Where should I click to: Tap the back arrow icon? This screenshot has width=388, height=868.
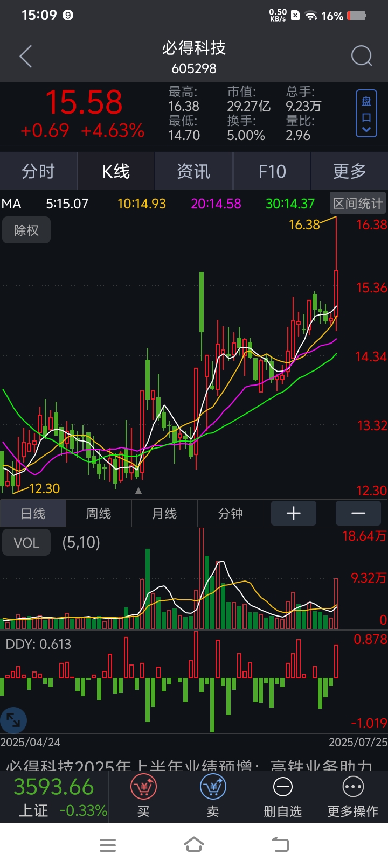(x=26, y=57)
